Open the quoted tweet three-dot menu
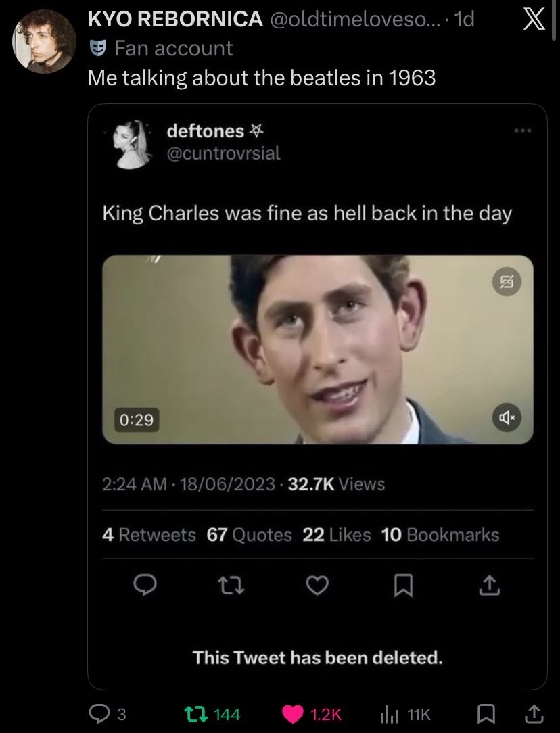 [523, 131]
